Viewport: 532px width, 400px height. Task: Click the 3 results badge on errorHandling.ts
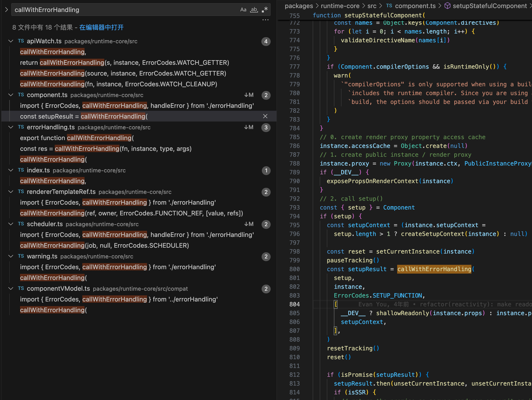pyautogui.click(x=266, y=127)
